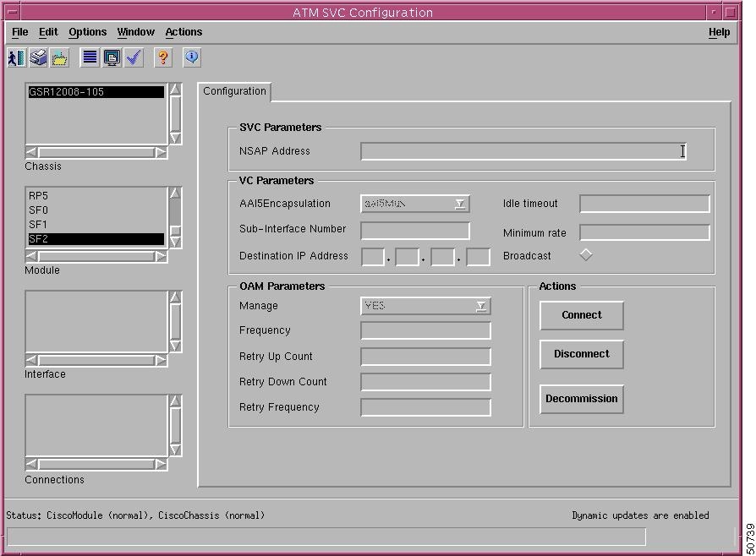Viewport: 756px width, 556px height.
Task: Click the printer toolbar icon
Action: [x=39, y=57]
